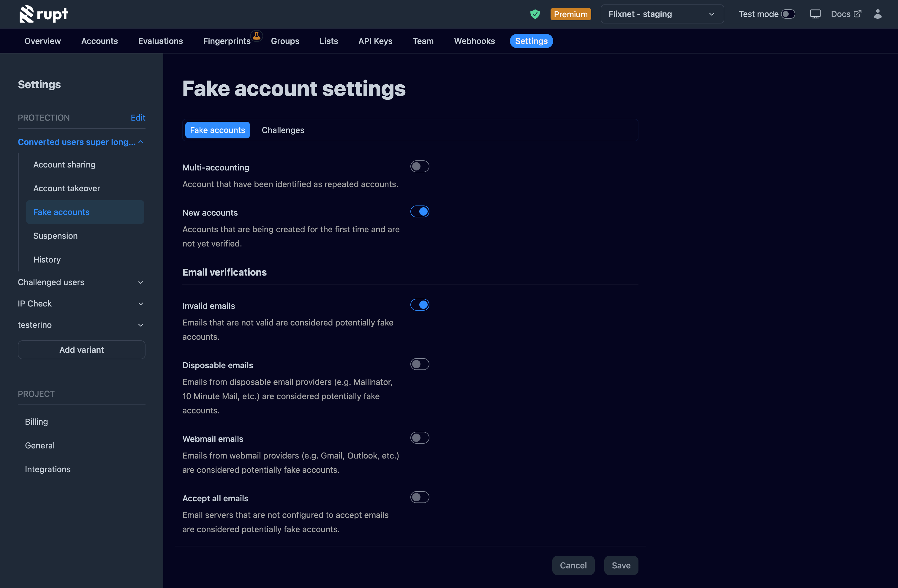Screen dimensions: 898x588
Task: Toggle Test mode switch
Action: [788, 14]
